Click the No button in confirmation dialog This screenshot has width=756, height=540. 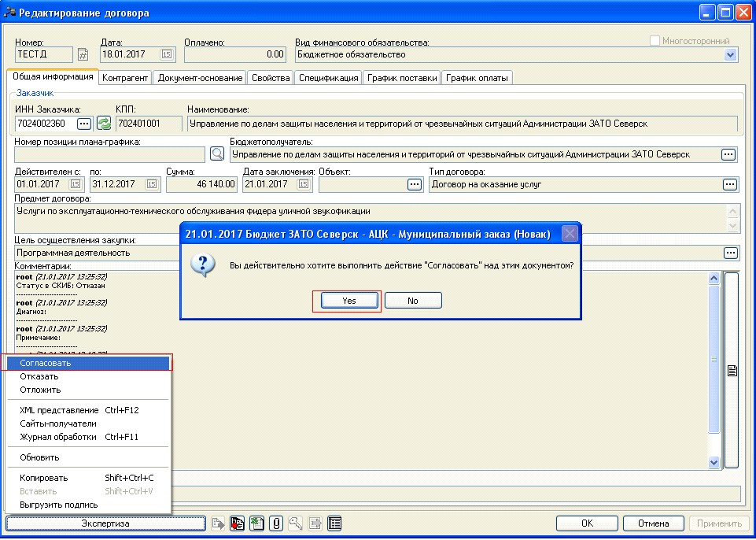click(413, 301)
